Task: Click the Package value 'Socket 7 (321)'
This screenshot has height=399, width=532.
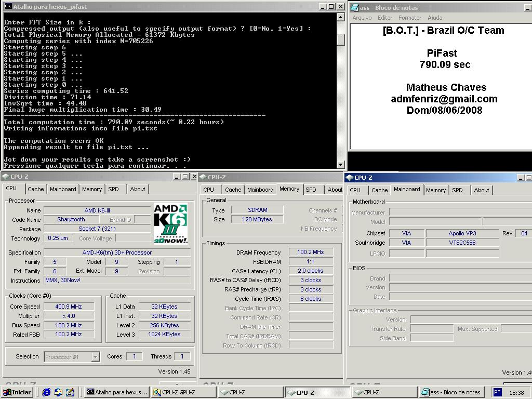Action: click(97, 229)
